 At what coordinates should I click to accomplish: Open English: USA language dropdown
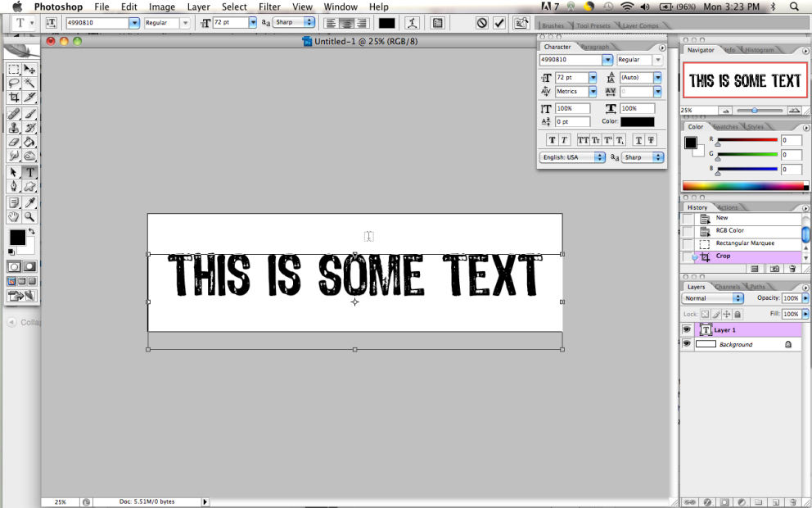pyautogui.click(x=572, y=157)
